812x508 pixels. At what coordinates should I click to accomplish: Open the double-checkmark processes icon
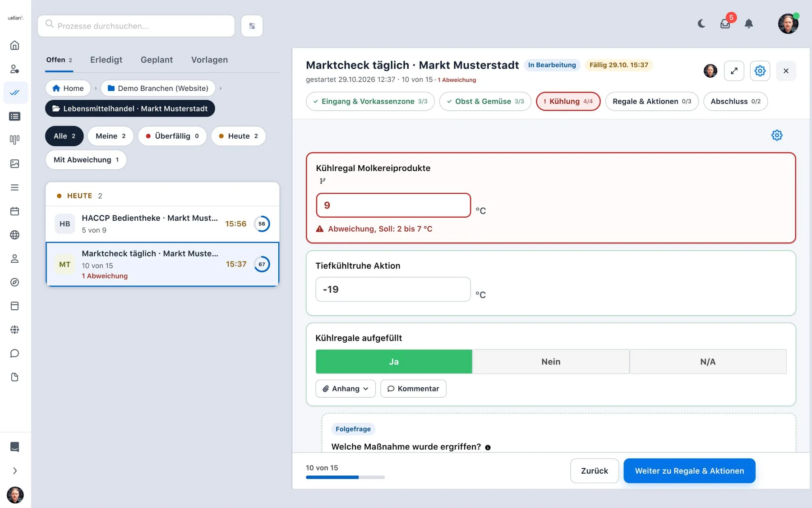point(15,93)
